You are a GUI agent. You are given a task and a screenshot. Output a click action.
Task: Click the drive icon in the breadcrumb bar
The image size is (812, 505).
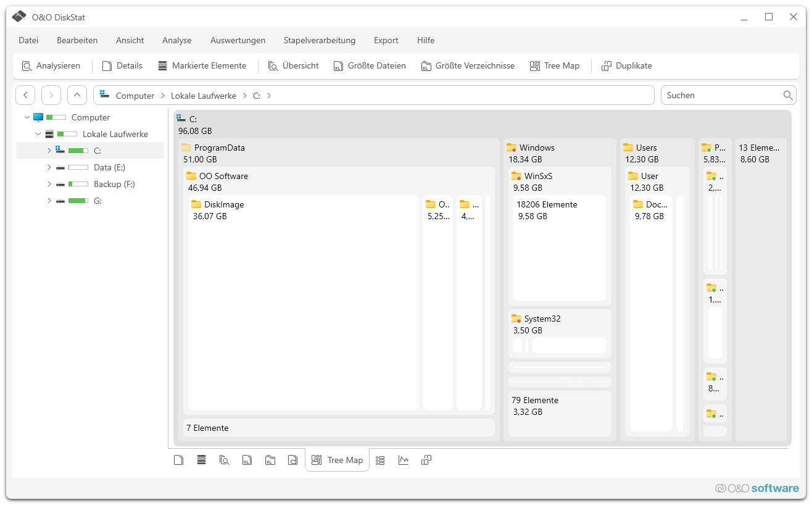coord(105,95)
